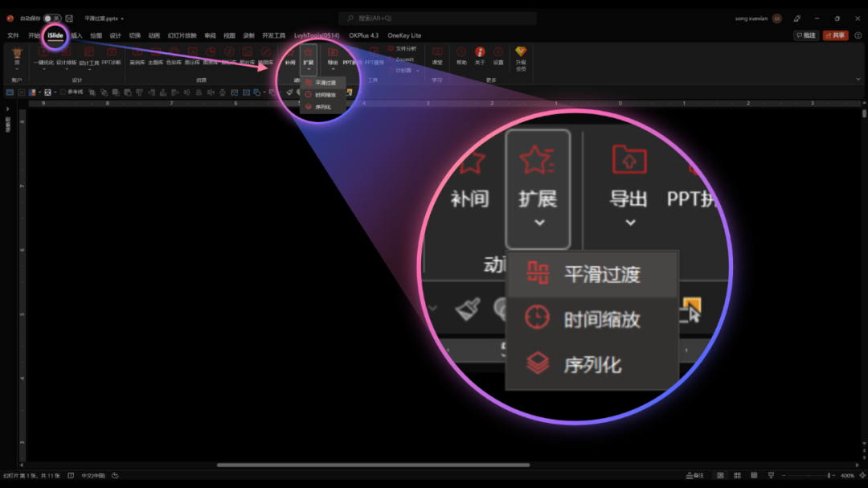Click the 批注 comments button
Viewport: 868px width, 488px height.
[806, 35]
